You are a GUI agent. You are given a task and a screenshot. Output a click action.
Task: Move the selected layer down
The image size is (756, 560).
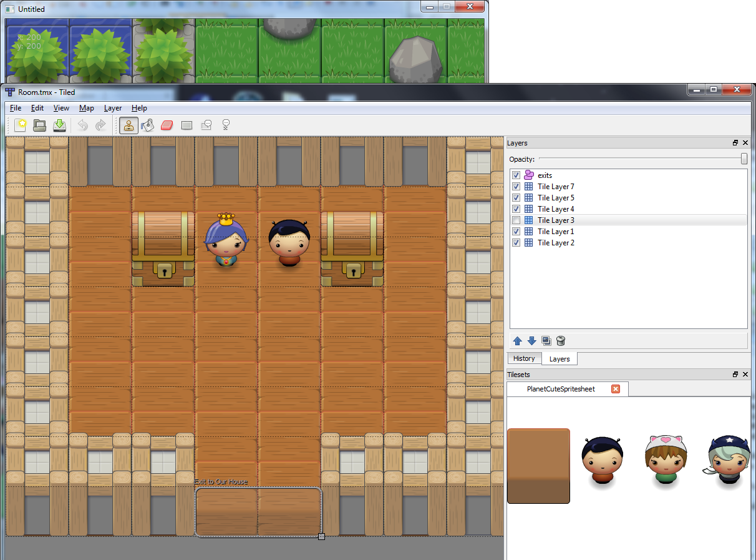[x=532, y=341]
